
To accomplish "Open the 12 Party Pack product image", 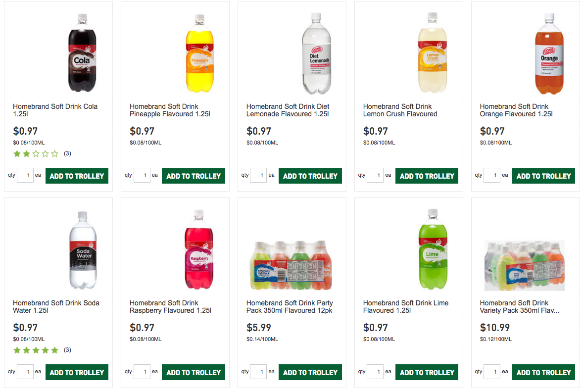I will pos(291,265).
